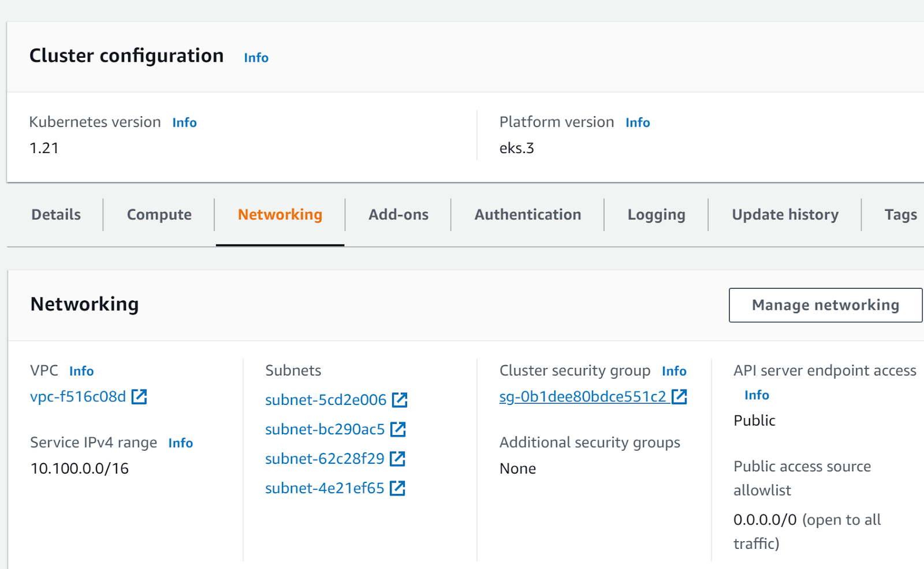Click external link icon beside subnet-62c28f29
This screenshot has width=924, height=569.
397,459
